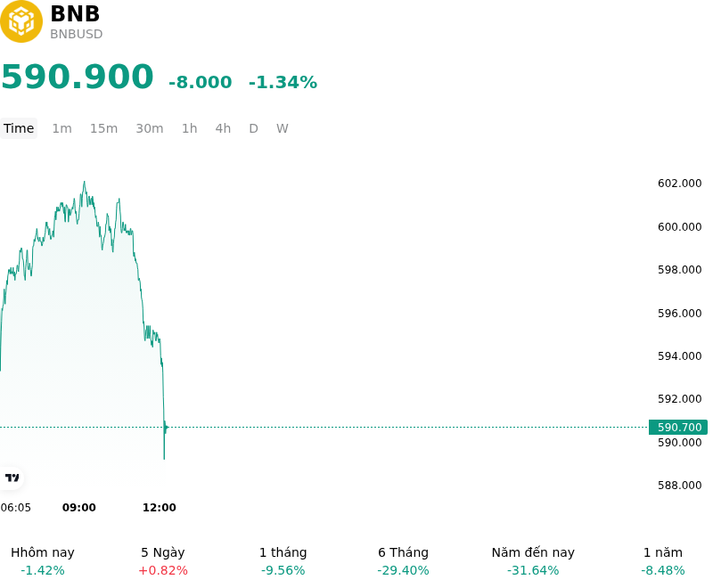This screenshot has height=588, width=713.
Task: Show the Hôm nay performance range
Action: (43, 561)
